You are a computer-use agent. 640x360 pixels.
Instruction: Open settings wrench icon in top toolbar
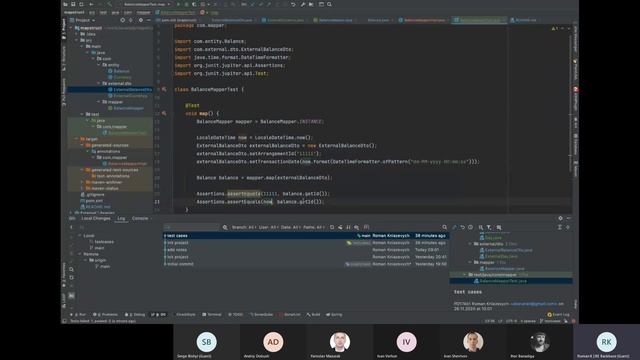tap(302, 4)
